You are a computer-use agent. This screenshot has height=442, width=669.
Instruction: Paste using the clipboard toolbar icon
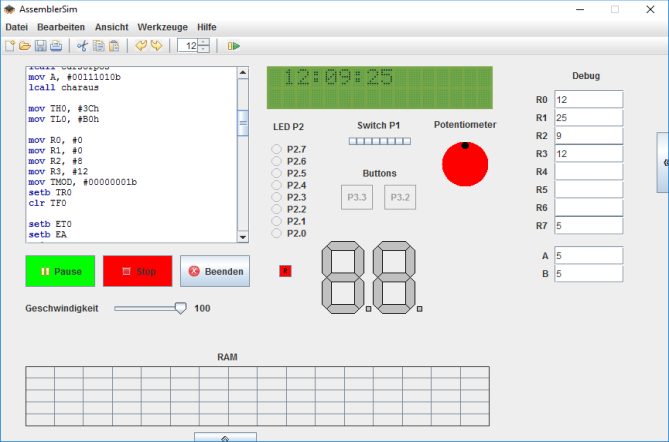point(114,46)
